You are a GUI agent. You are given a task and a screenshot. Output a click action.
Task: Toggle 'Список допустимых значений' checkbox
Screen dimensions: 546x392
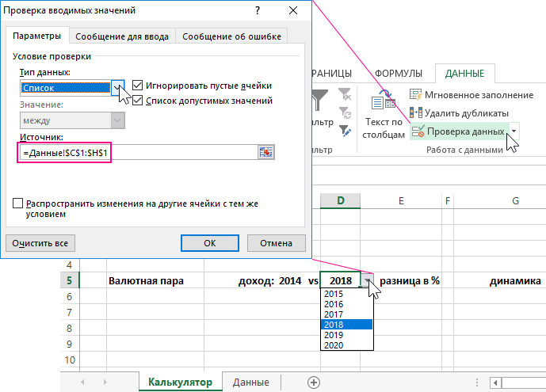tap(138, 101)
